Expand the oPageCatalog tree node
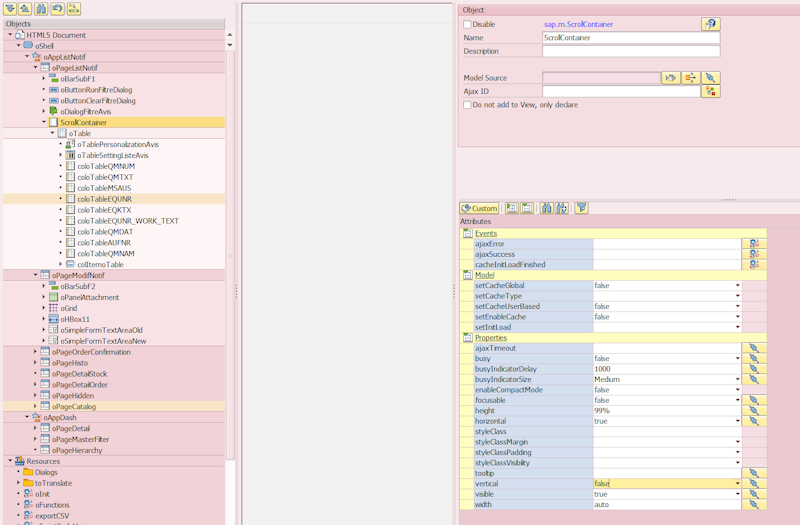Screen dimensions: 800x525 (x=35, y=406)
